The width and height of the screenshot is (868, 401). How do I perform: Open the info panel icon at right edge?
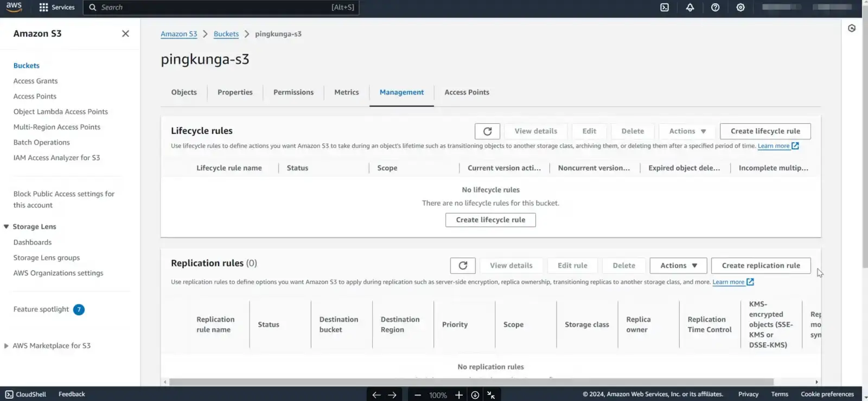click(852, 28)
